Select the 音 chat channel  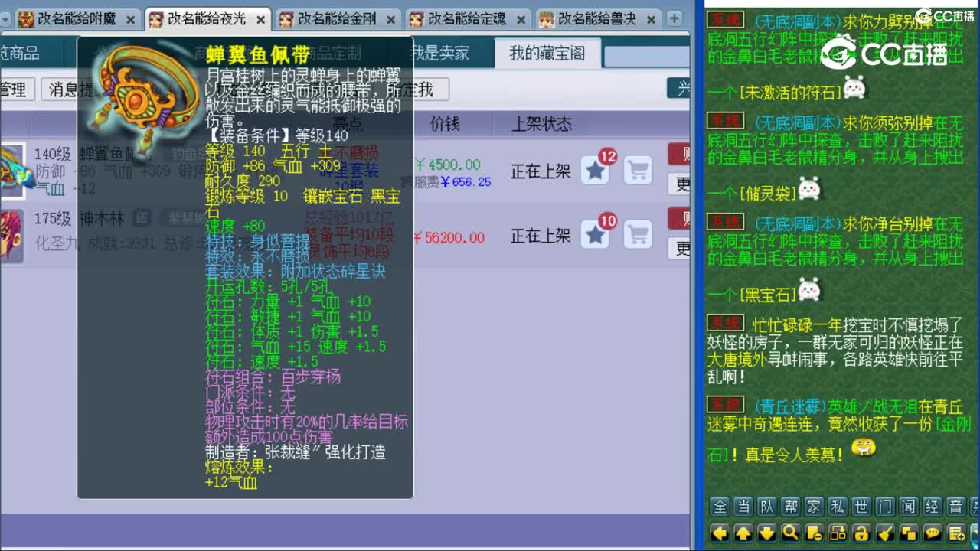coord(955,506)
